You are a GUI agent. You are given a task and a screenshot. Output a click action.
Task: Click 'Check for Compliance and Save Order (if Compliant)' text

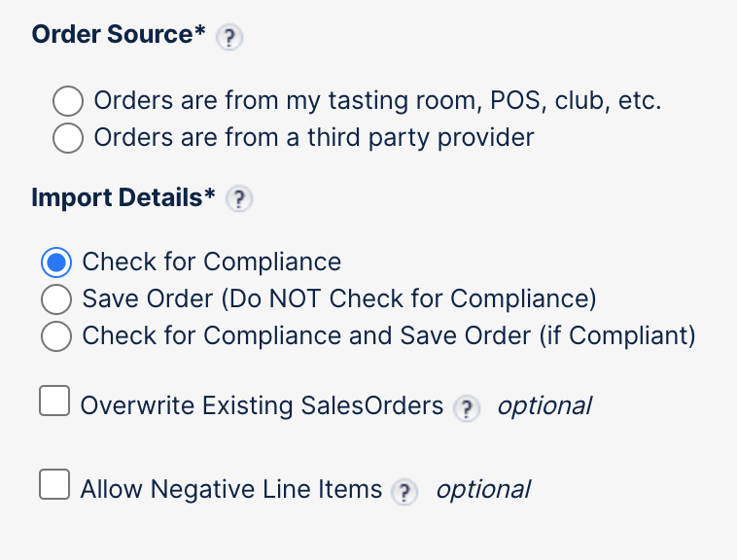389,336
